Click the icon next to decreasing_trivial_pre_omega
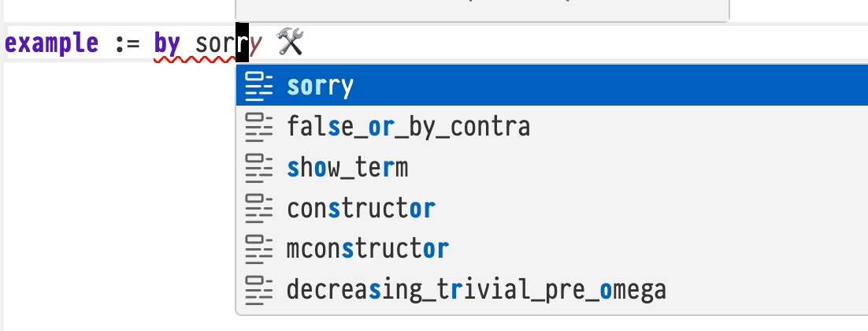This screenshot has width=868, height=331. point(258,291)
